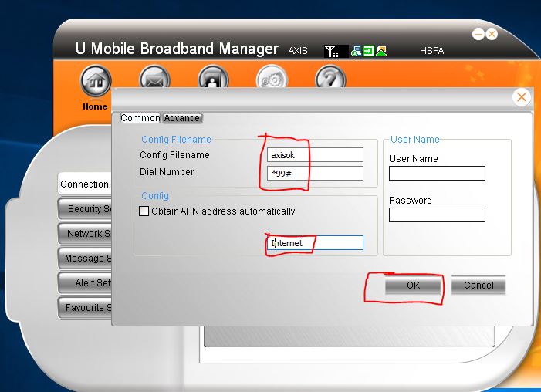The image size is (541, 392).
Task: Close the profile dialog with orange X
Action: tap(522, 97)
